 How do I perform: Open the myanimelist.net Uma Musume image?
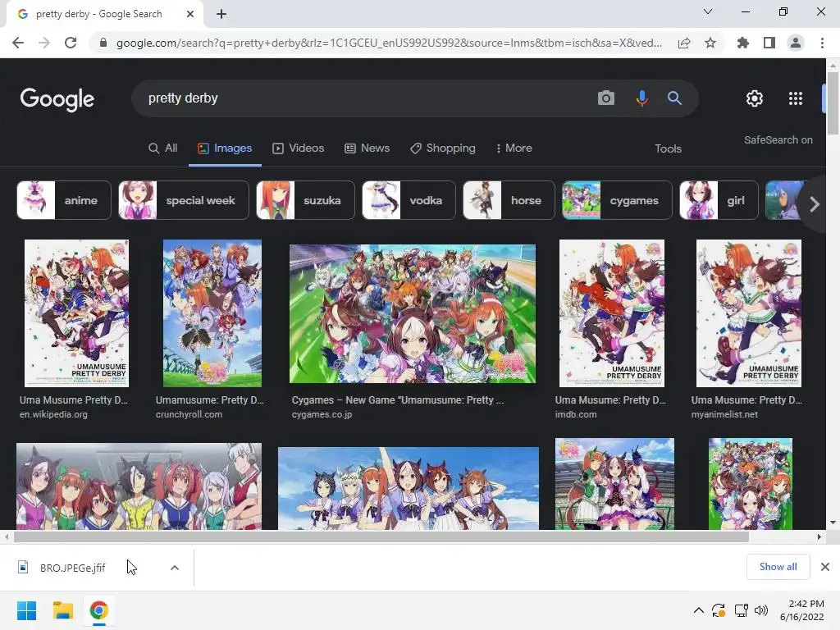[749, 313]
